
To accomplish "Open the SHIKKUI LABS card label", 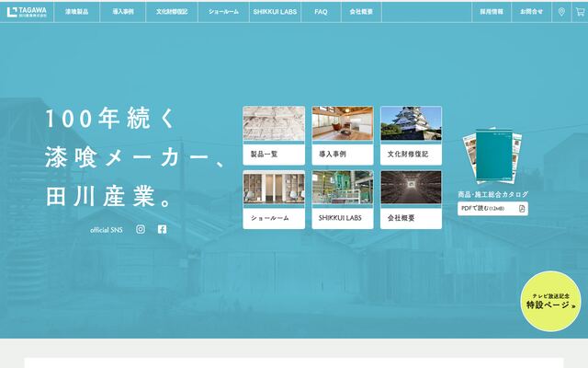I will (x=343, y=218).
